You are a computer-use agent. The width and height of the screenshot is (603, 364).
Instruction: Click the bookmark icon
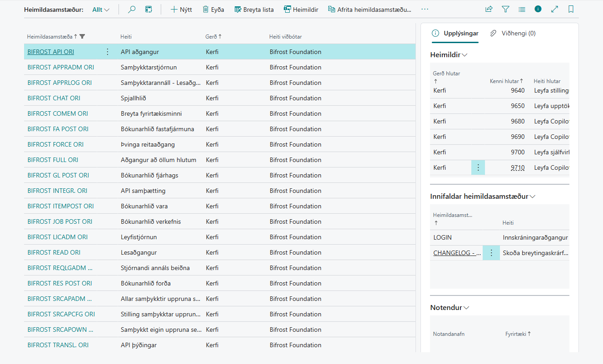(x=571, y=9)
